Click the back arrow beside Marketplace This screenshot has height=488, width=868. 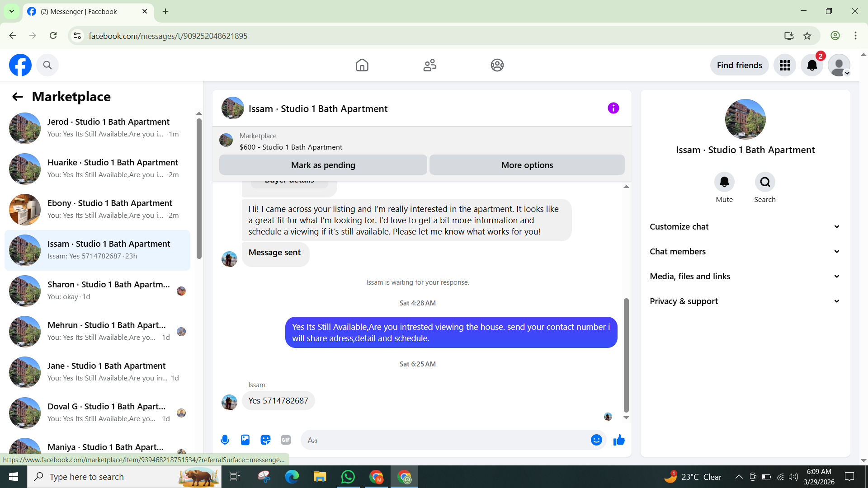(x=18, y=97)
